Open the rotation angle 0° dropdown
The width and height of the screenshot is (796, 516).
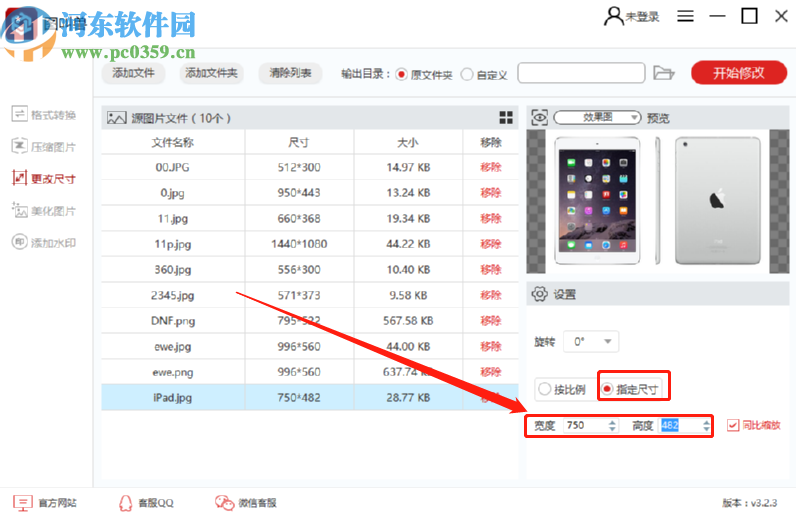click(591, 342)
